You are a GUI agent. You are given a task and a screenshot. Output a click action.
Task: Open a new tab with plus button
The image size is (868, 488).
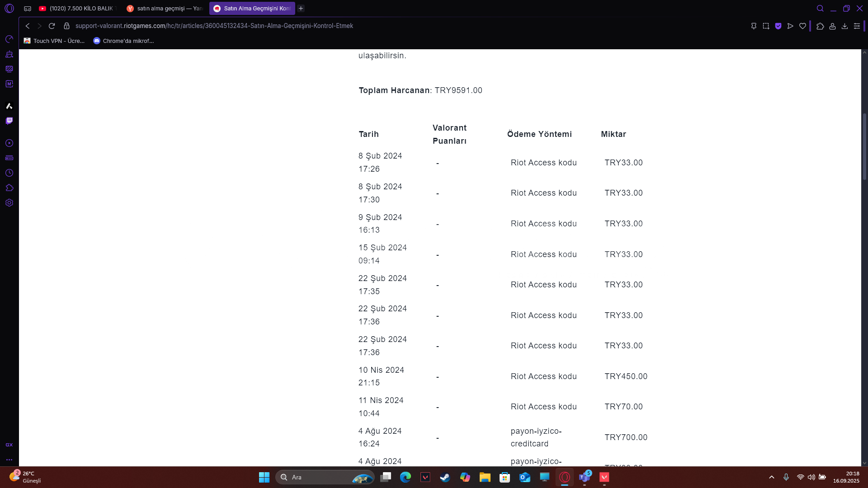click(301, 8)
